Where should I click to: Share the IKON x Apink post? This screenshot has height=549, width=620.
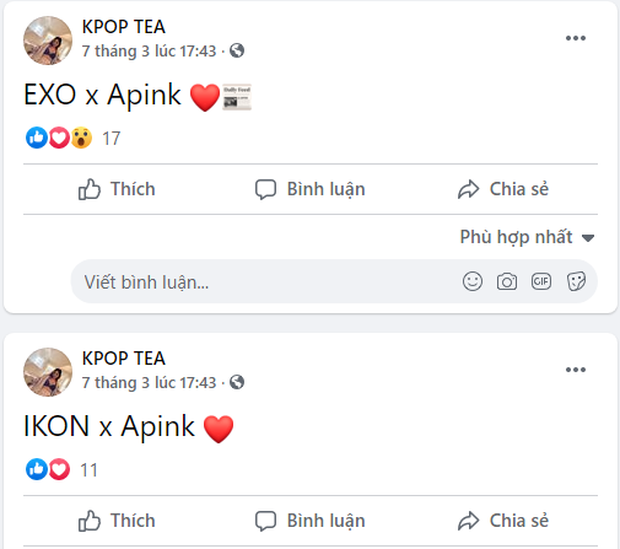click(503, 521)
